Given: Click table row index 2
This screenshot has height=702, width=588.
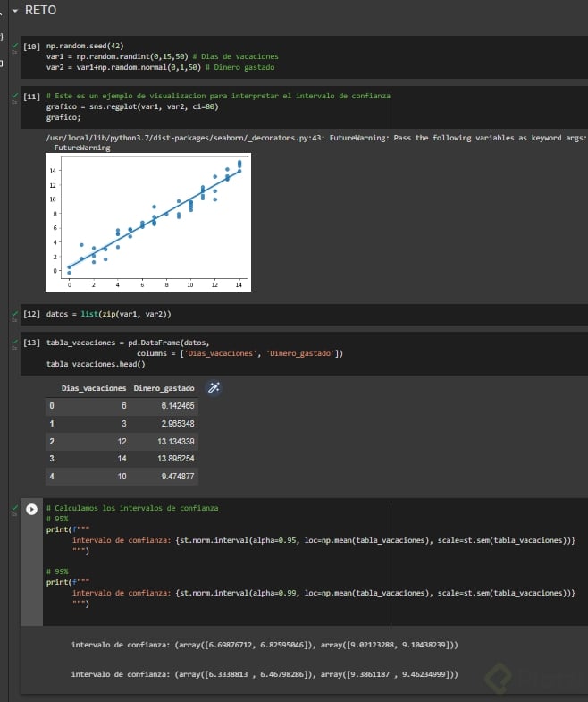Looking at the screenshot, I should (x=52, y=442).
